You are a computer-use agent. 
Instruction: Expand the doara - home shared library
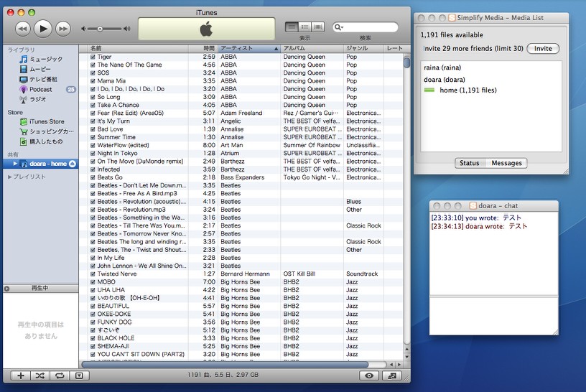click(15, 164)
